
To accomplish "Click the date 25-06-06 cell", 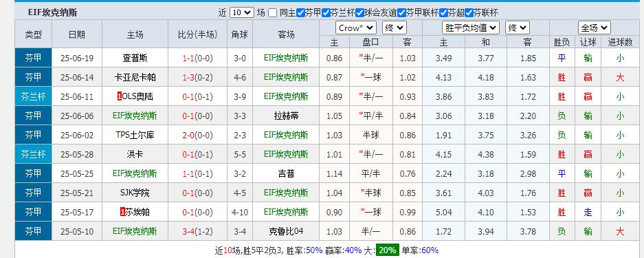I will click(x=77, y=116).
